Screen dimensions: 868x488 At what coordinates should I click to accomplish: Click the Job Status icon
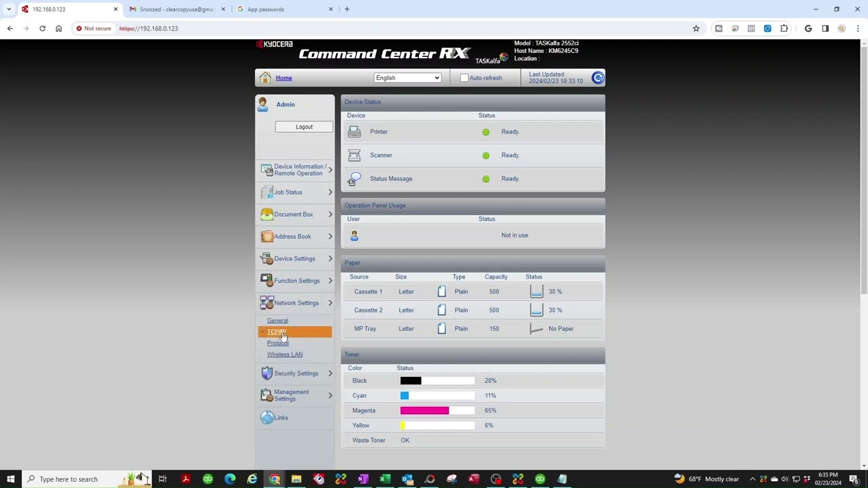coord(267,192)
